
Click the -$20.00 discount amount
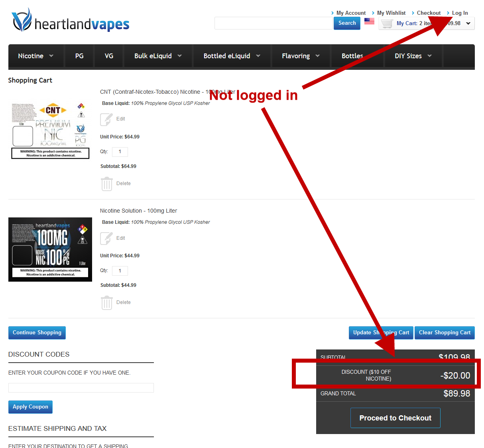(x=455, y=376)
